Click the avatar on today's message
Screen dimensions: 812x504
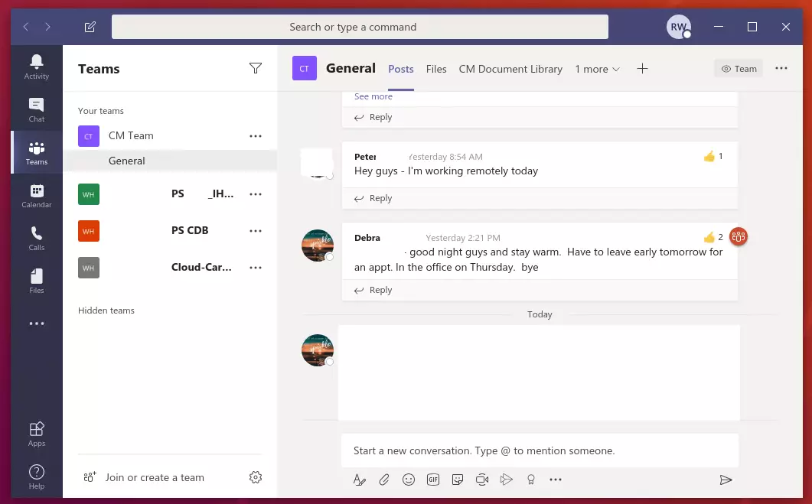[318, 350]
